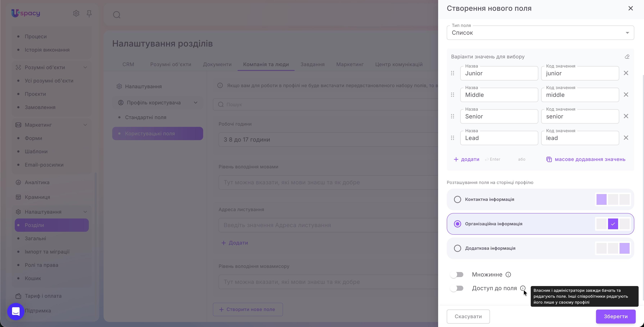The image size is (644, 327).
Task: Open settings gear next to Uspacy logo
Action: 76,13
